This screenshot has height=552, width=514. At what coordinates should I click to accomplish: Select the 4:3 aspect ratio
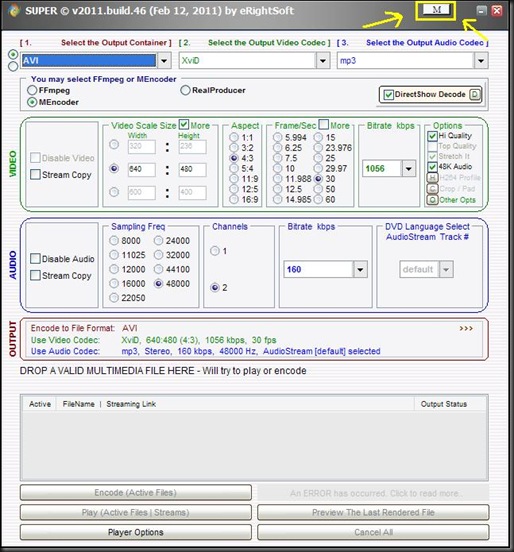[x=234, y=158]
